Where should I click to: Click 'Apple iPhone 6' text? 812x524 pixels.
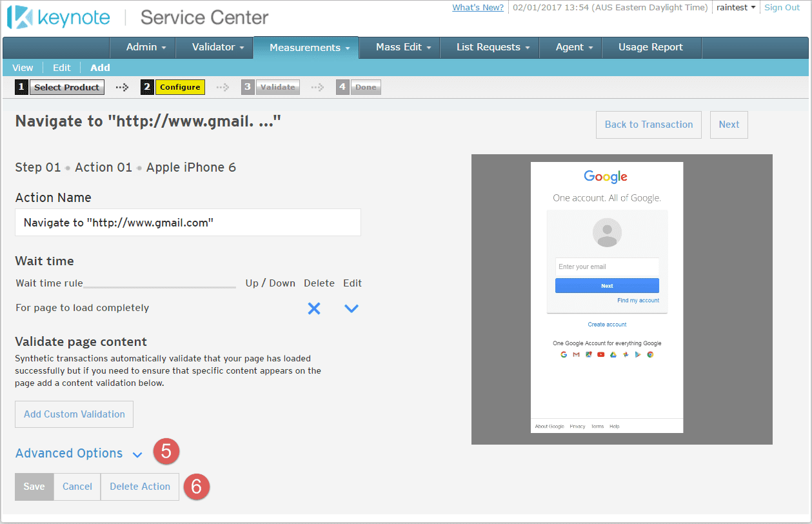click(192, 168)
